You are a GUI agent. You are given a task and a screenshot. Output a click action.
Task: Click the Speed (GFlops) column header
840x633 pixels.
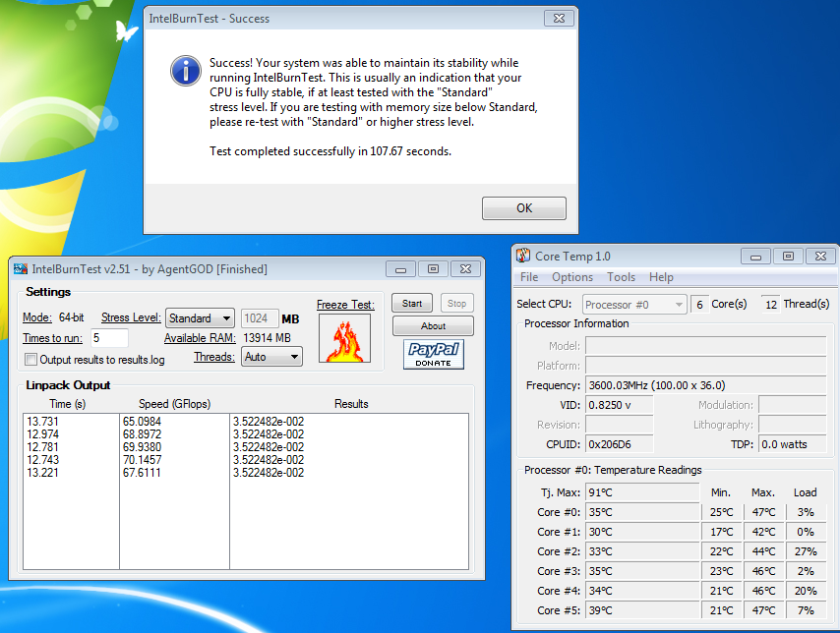point(175,404)
